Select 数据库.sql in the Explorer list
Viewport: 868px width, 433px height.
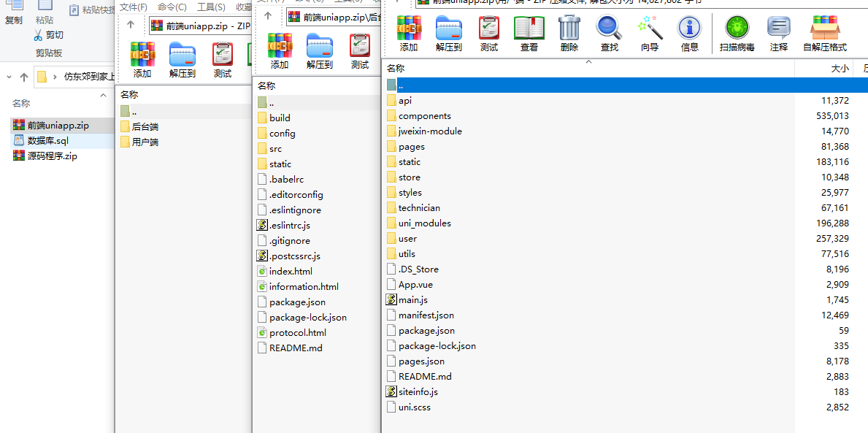[47, 140]
